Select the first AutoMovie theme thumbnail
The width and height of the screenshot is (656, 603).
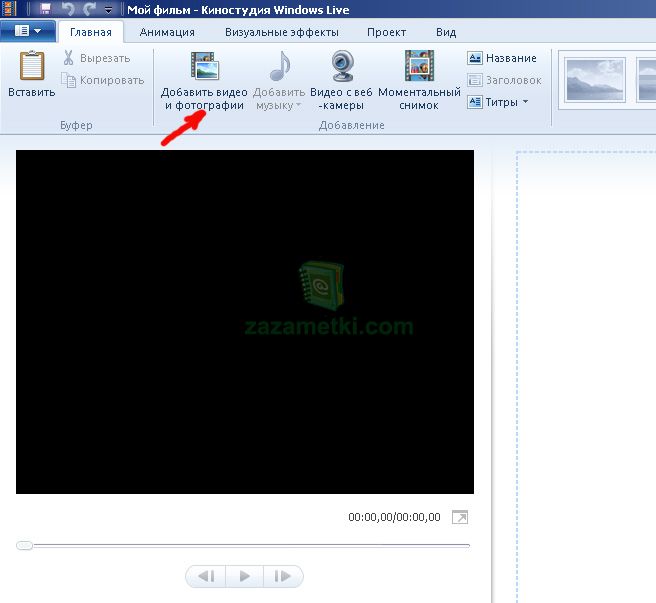(594, 80)
